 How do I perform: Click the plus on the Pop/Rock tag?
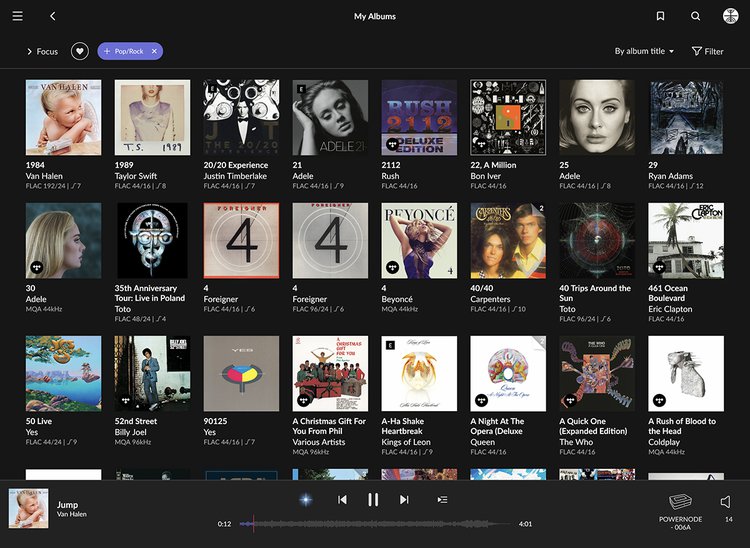coord(107,51)
